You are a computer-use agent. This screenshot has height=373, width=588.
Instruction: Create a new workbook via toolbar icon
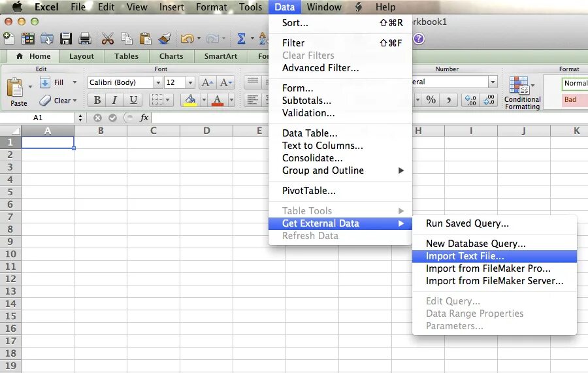(8, 39)
